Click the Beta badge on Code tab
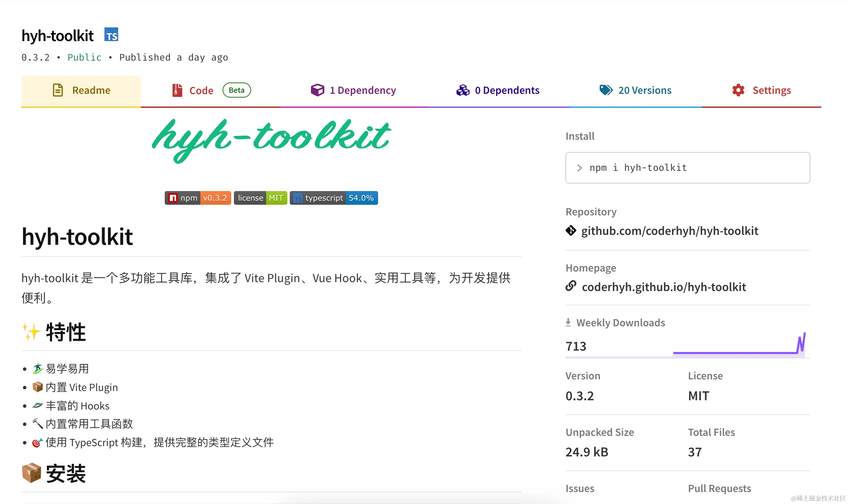This screenshot has width=848, height=504. pyautogui.click(x=237, y=90)
